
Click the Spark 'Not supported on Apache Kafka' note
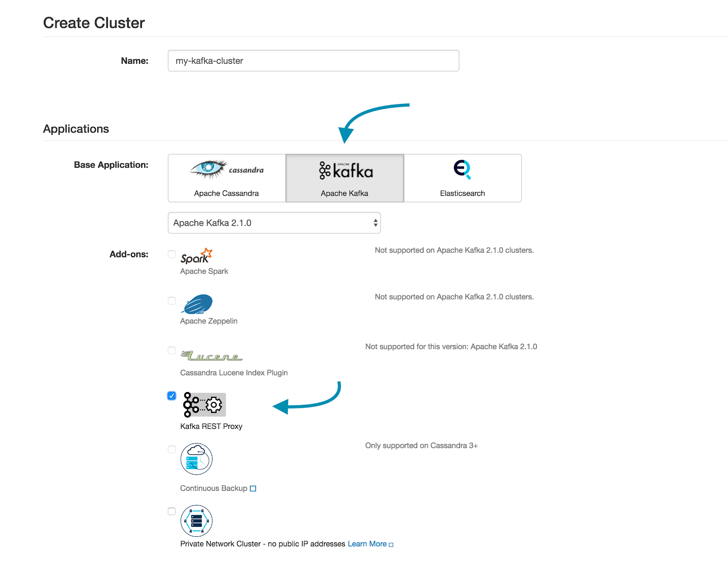pyautogui.click(x=454, y=250)
